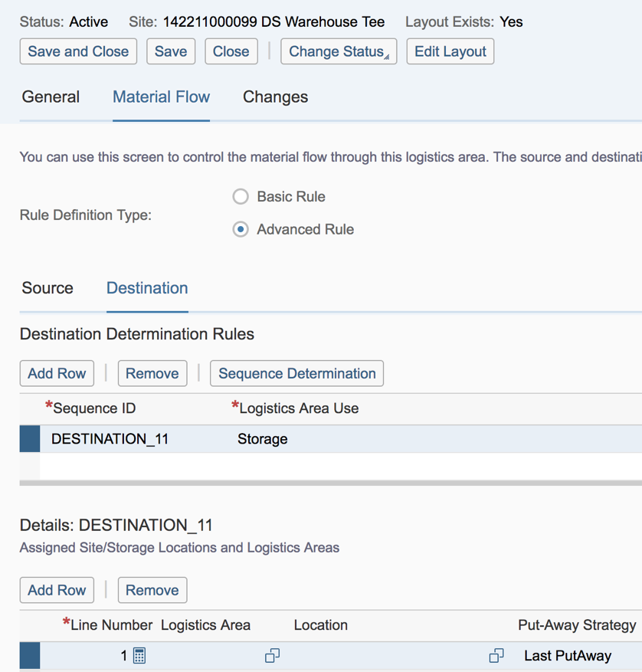Viewport: 642px width, 672px height.
Task: Select the Basic Rule radio button
Action: (241, 197)
